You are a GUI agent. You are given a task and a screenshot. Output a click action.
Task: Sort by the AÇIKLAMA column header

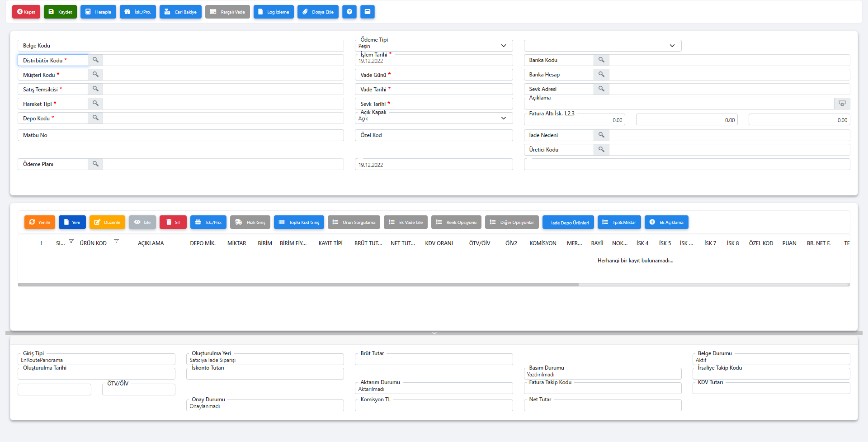151,243
